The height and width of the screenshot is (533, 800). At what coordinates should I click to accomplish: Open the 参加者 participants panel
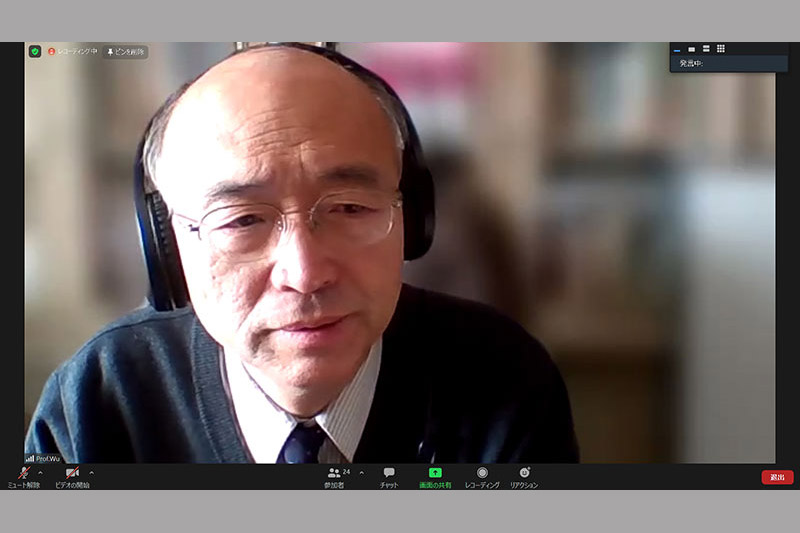(x=335, y=477)
